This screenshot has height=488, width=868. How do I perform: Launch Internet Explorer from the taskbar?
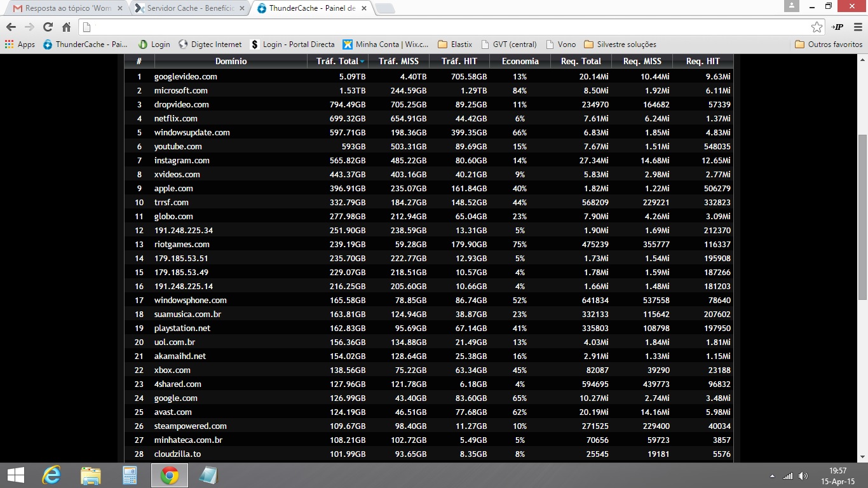[51, 475]
